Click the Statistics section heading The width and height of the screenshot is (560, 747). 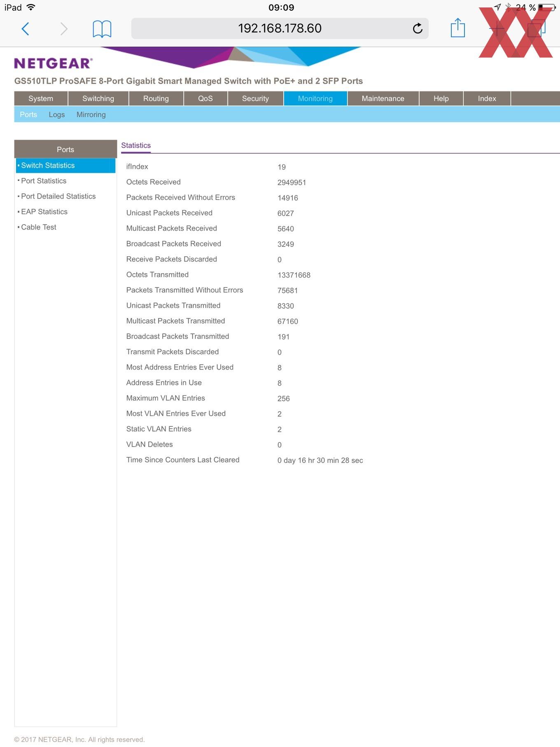point(136,145)
